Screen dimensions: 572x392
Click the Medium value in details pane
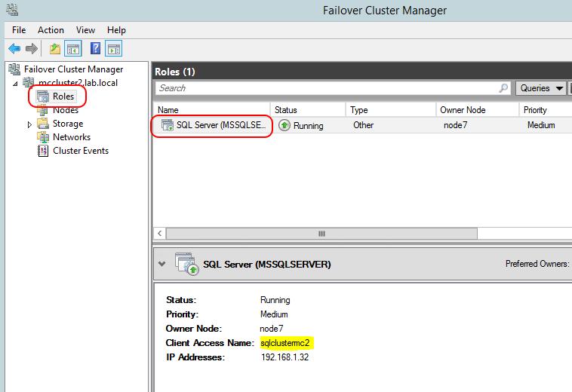tap(274, 314)
